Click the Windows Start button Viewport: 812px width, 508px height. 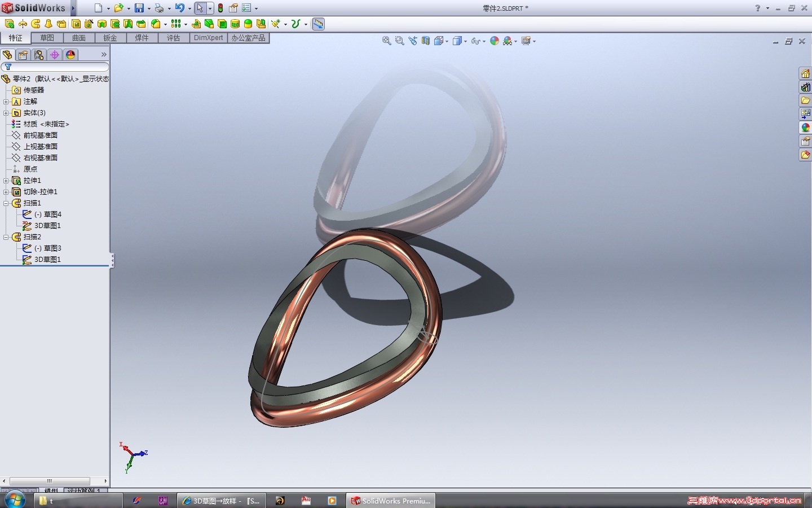pyautogui.click(x=14, y=500)
